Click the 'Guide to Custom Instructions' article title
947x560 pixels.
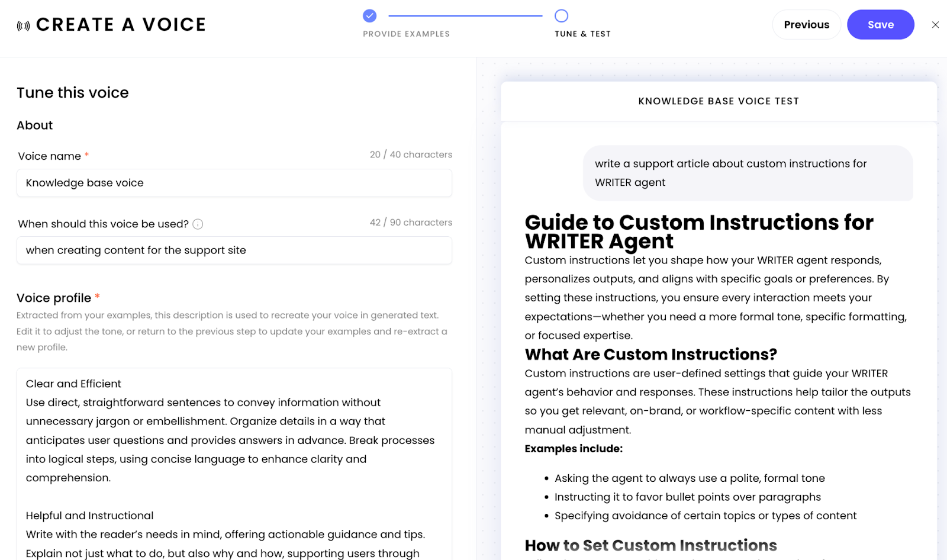point(699,231)
